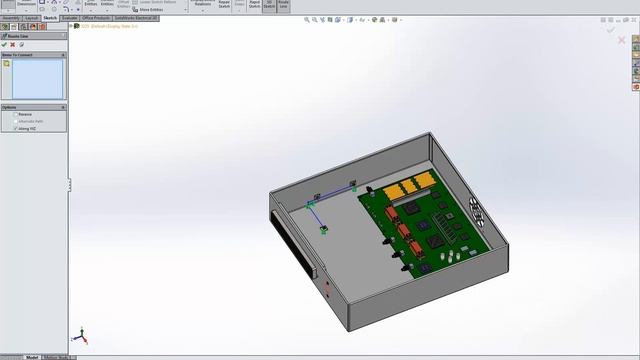This screenshot has height=360, width=640.
Task: Open View Palette task pane tab
Action: [636, 63]
